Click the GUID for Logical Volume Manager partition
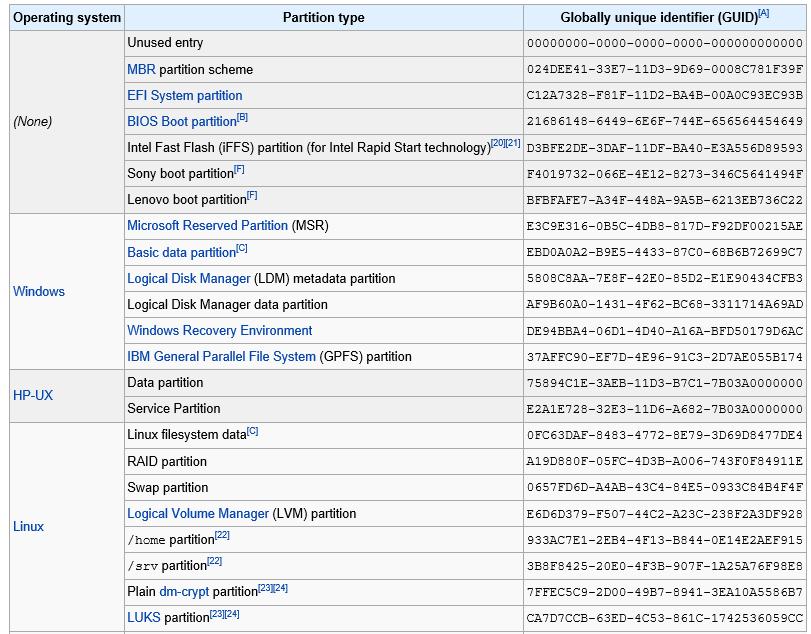 click(665, 514)
